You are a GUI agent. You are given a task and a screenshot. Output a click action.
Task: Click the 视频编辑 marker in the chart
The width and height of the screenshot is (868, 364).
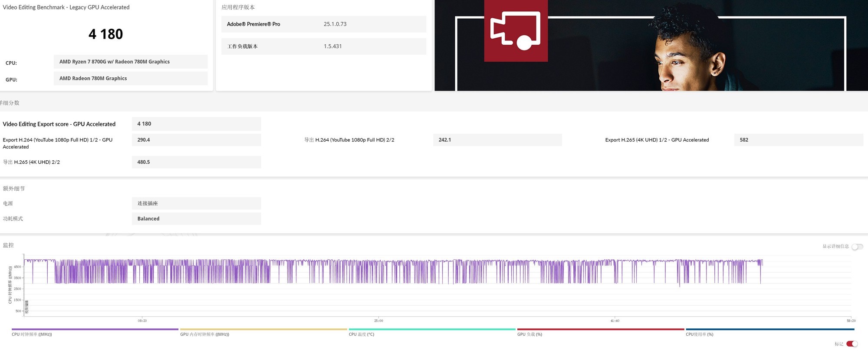pos(26,307)
